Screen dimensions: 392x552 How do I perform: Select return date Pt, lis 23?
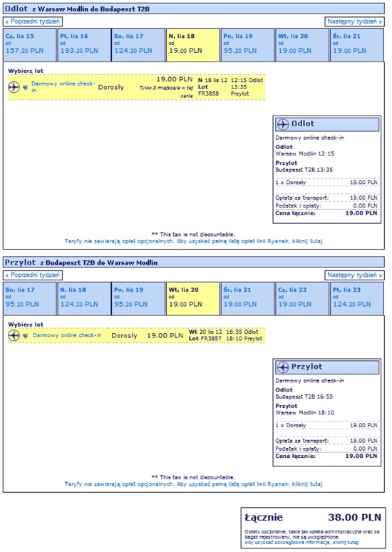click(x=357, y=299)
